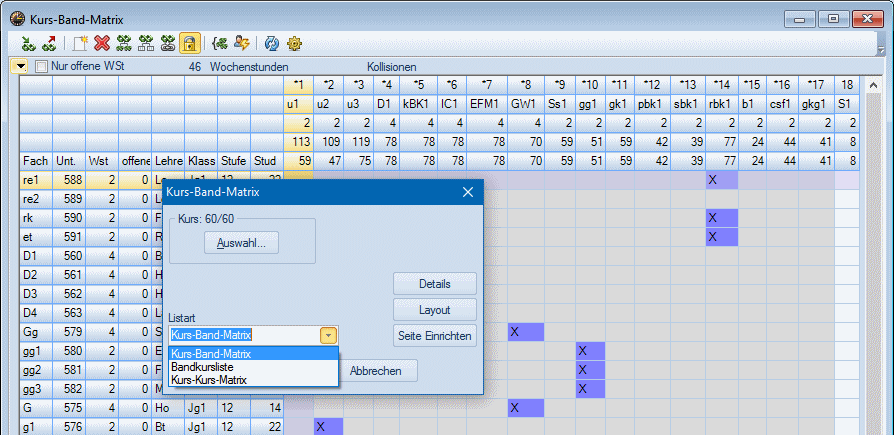This screenshot has width=894, height=435.
Task: Click the 'Layout' button
Action: click(x=434, y=309)
